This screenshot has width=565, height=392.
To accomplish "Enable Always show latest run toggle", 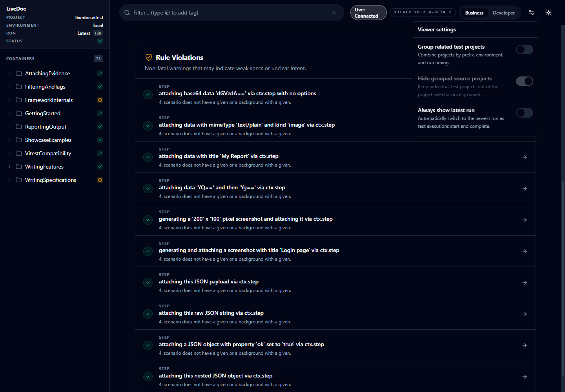I will 525,113.
